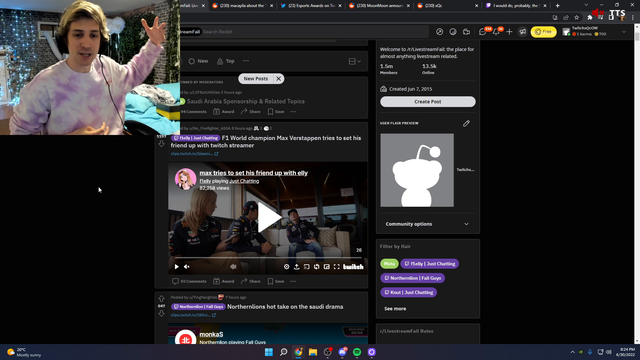
Task: Open the Chrome extensions puzzle icon
Action: tap(589, 18)
